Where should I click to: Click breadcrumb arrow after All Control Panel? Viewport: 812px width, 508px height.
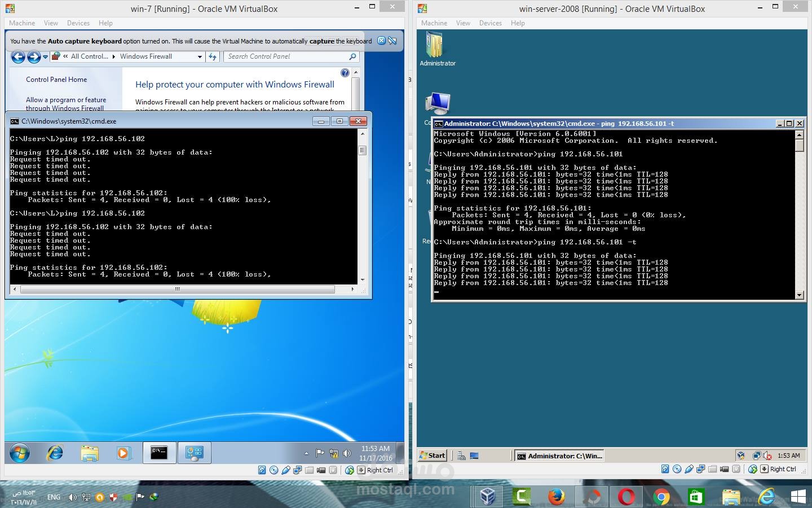(x=114, y=56)
